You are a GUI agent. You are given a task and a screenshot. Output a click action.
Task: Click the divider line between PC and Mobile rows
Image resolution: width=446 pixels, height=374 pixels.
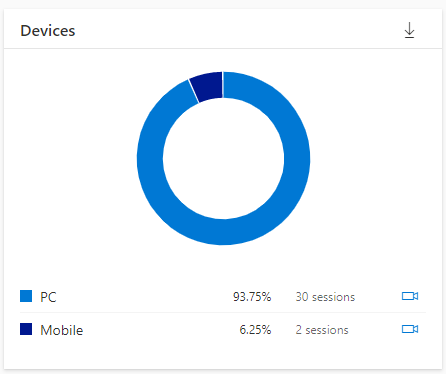click(x=223, y=313)
